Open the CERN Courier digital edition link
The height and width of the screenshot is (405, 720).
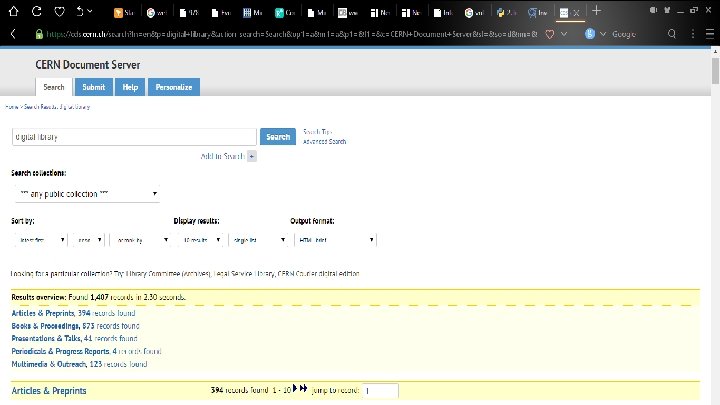[318, 274]
